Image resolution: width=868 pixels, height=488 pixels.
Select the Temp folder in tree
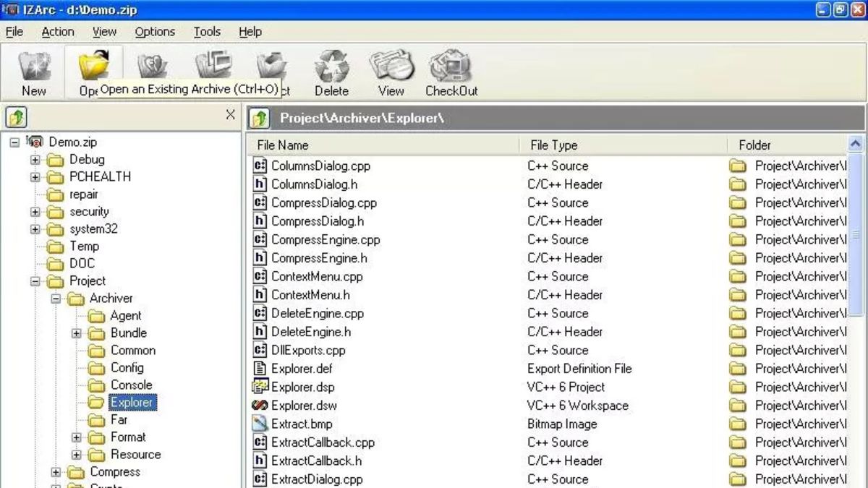point(83,247)
